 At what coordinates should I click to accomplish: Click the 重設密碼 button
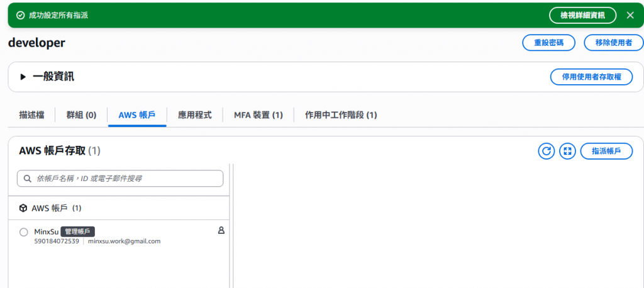tap(548, 43)
